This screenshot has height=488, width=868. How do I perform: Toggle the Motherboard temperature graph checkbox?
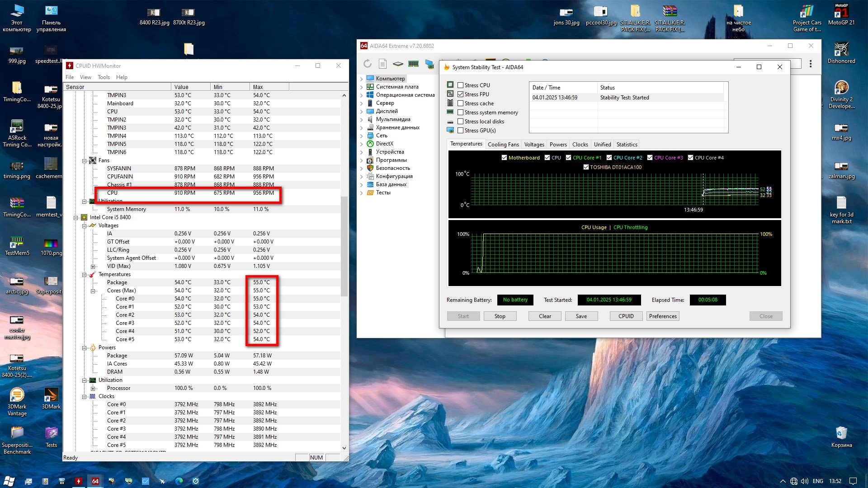504,158
